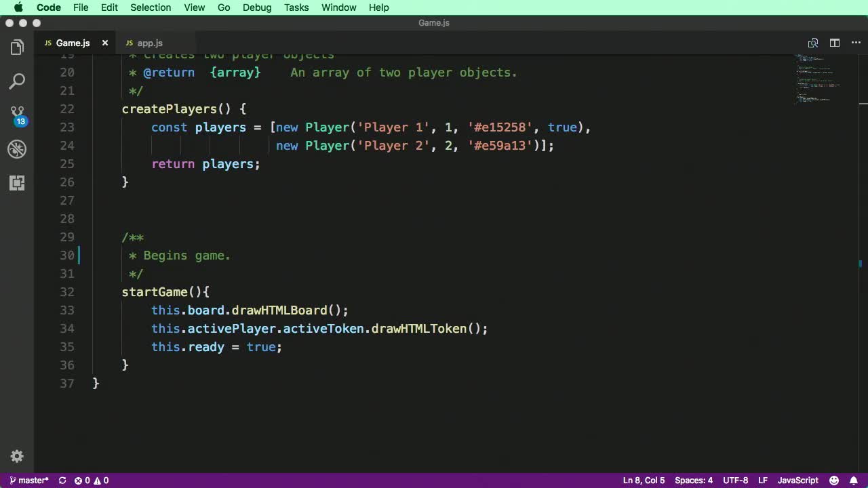
Task: Split the editor to the right
Action: (x=835, y=43)
